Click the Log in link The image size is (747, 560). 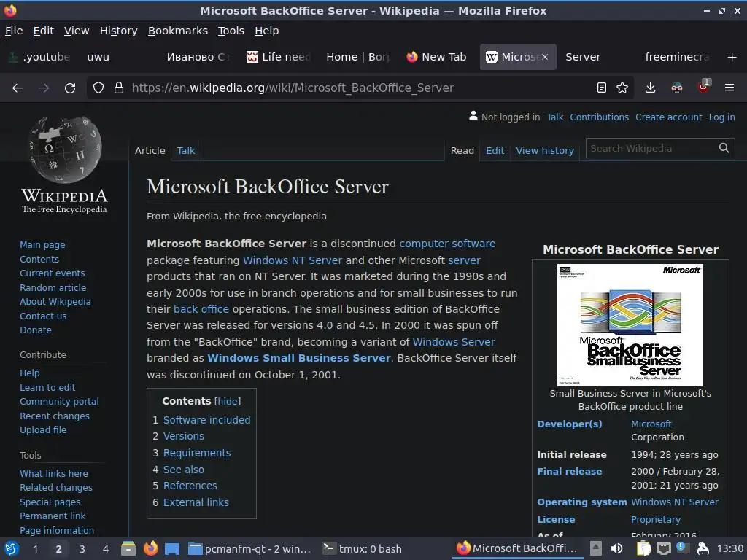coord(721,117)
